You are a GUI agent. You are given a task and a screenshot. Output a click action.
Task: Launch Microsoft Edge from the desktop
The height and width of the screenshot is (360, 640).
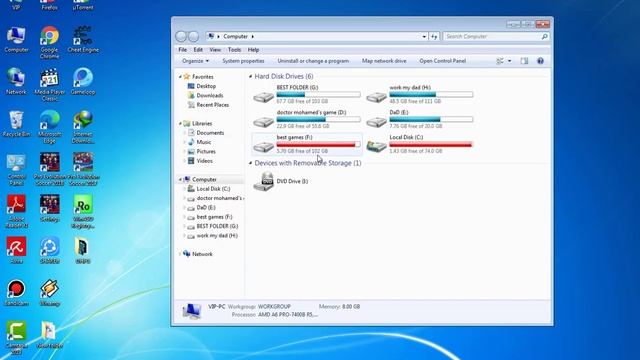49,127
